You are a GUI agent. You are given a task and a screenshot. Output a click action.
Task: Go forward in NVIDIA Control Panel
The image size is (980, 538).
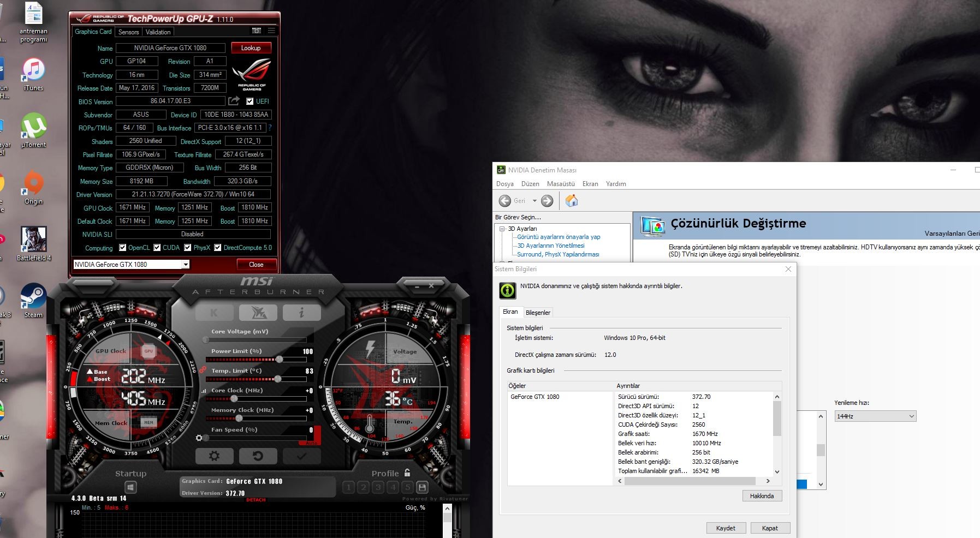[x=547, y=201]
